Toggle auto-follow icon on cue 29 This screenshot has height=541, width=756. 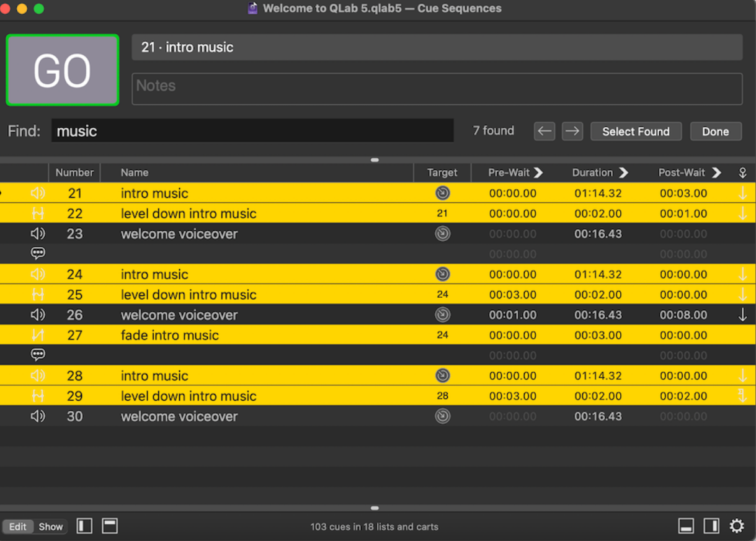click(x=742, y=396)
